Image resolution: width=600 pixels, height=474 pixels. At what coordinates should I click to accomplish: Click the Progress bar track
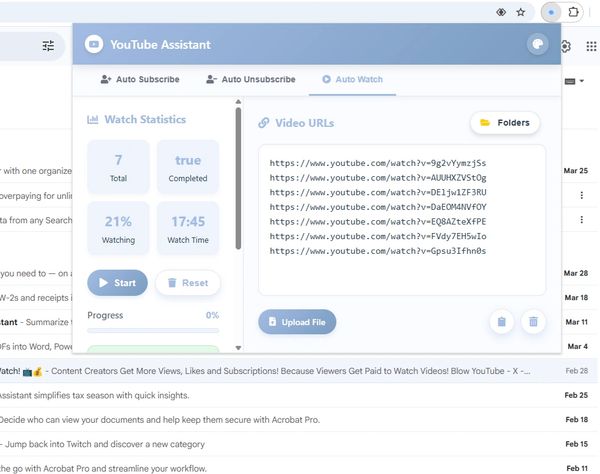pyautogui.click(x=153, y=330)
